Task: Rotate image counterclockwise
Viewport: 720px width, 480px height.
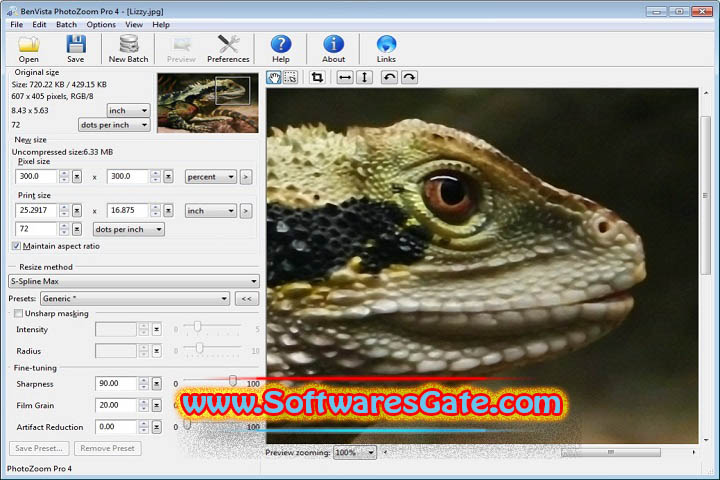Action: click(389, 77)
